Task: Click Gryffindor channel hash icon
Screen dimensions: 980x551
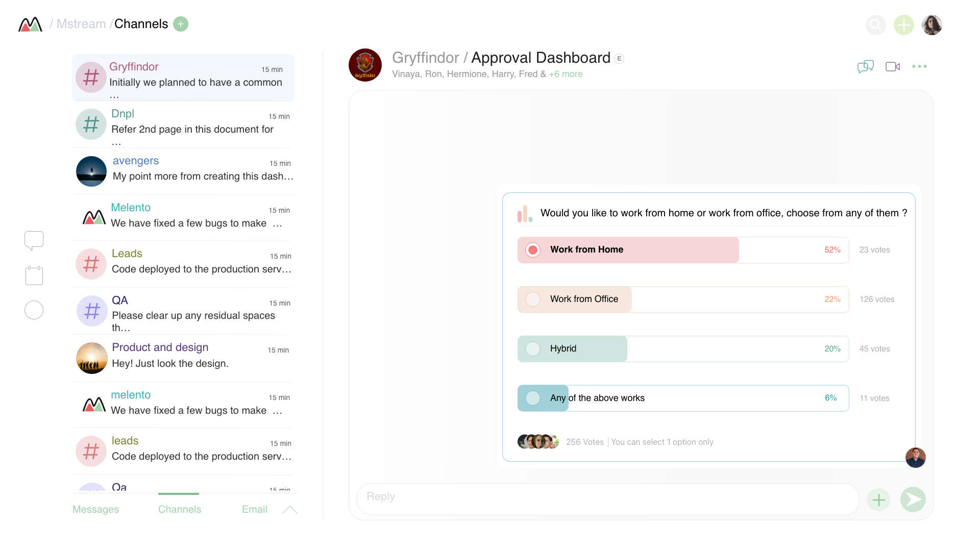Action: point(91,78)
